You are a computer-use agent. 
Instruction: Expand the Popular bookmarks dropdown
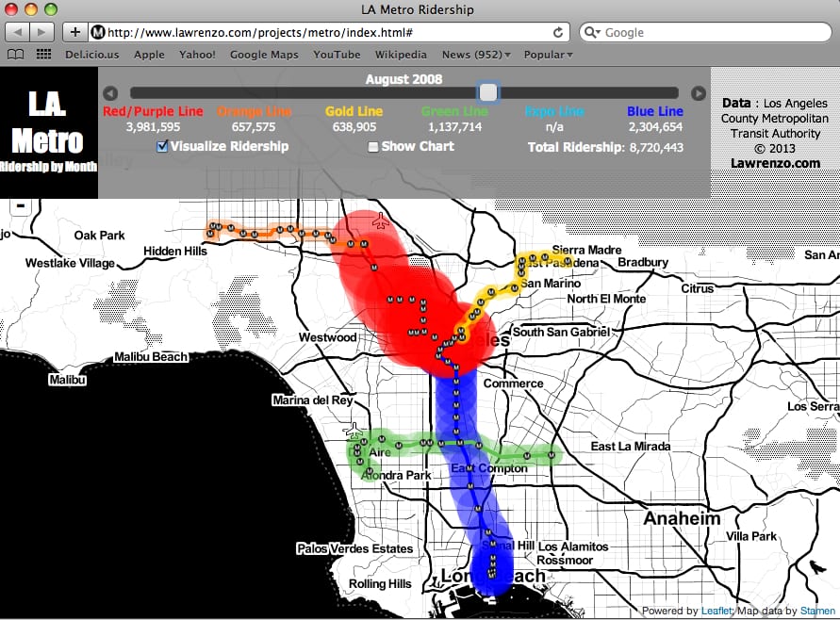pyautogui.click(x=548, y=55)
